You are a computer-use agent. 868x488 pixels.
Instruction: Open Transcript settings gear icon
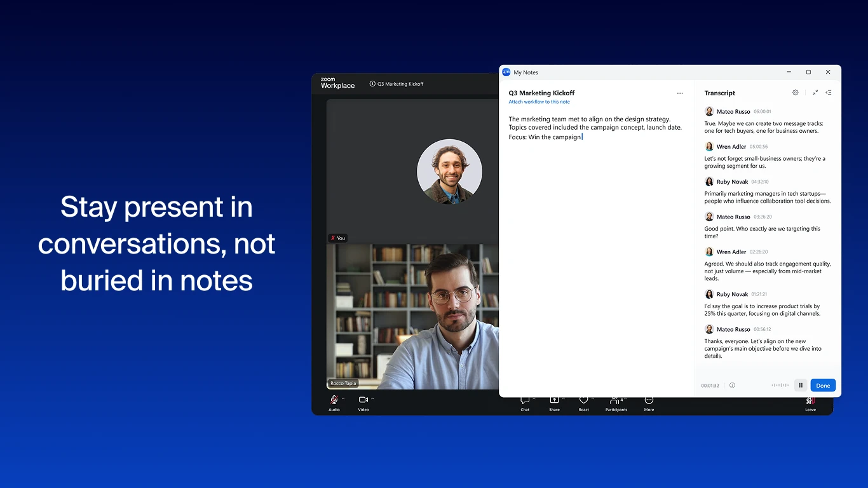[795, 93]
